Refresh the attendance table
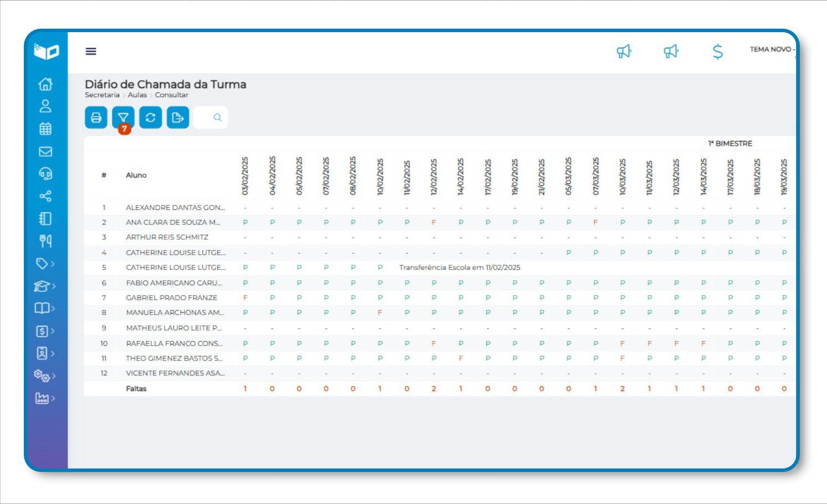Screen dimensions: 827x504 (x=150, y=117)
